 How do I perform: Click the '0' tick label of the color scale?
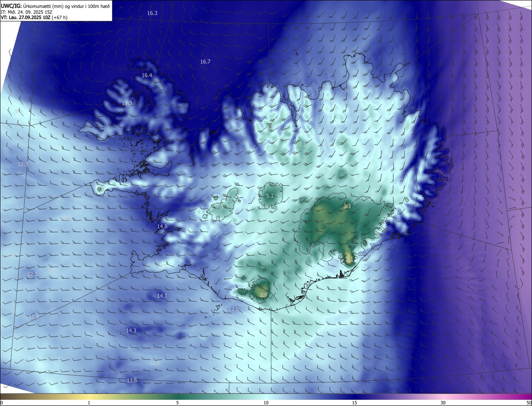click(2, 403)
